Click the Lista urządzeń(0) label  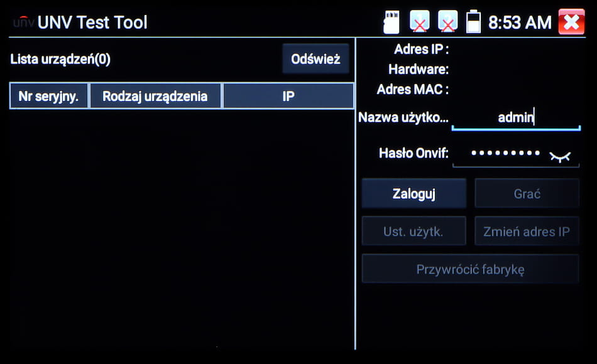60,59
